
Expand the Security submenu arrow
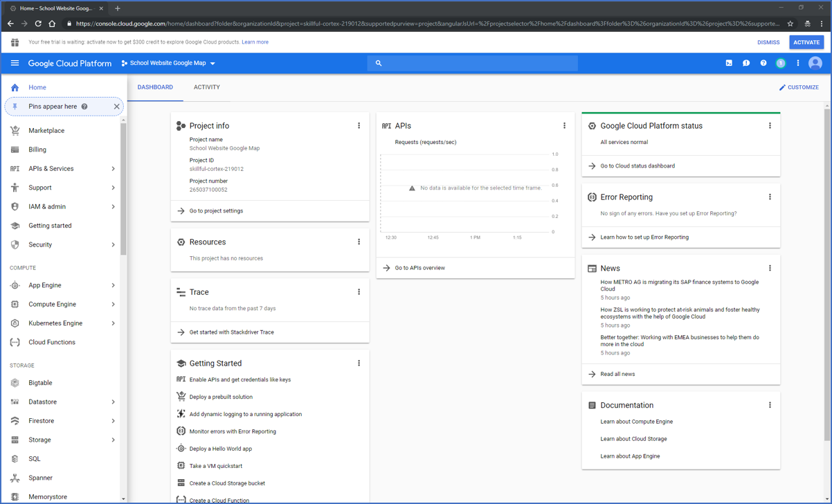click(113, 245)
